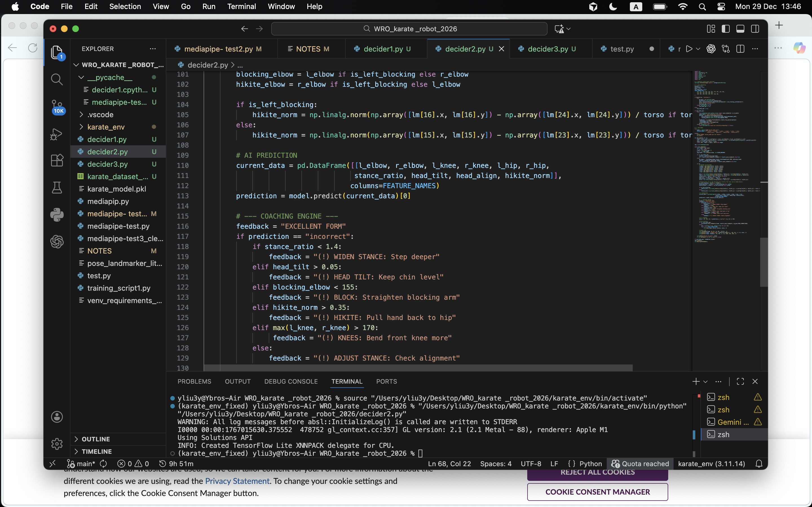Open the Privacy Statement link
The width and height of the screenshot is (812, 507).
click(x=237, y=481)
